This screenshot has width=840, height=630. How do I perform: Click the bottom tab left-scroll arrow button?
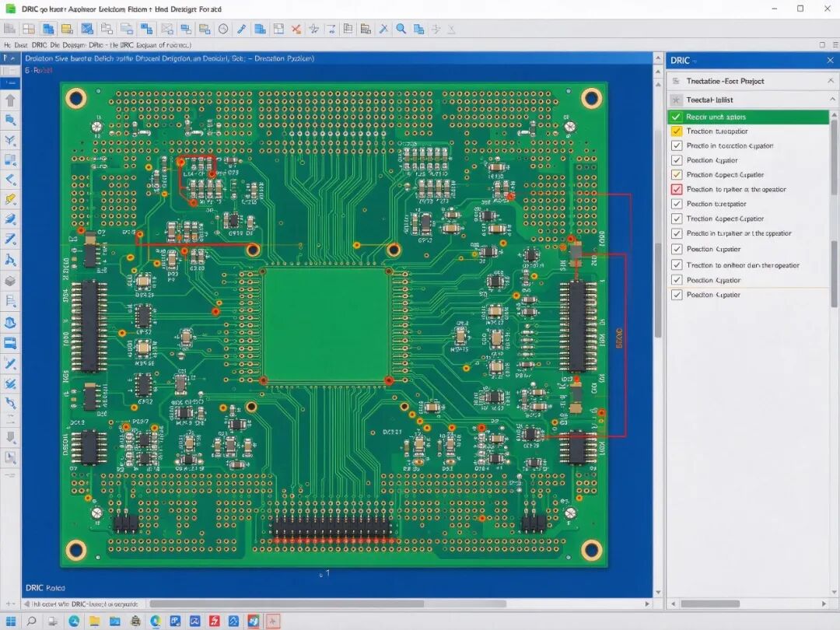(x=26, y=604)
